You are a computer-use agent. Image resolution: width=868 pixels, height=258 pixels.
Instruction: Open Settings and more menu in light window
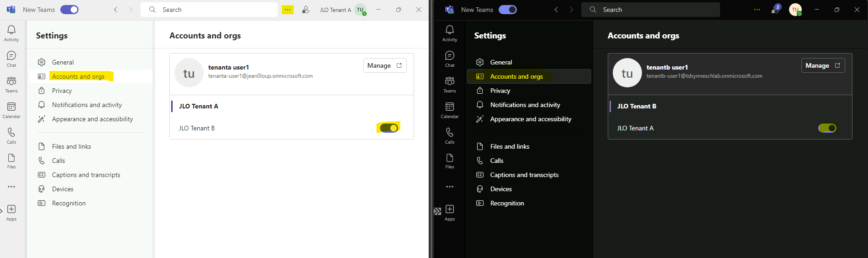tap(288, 10)
